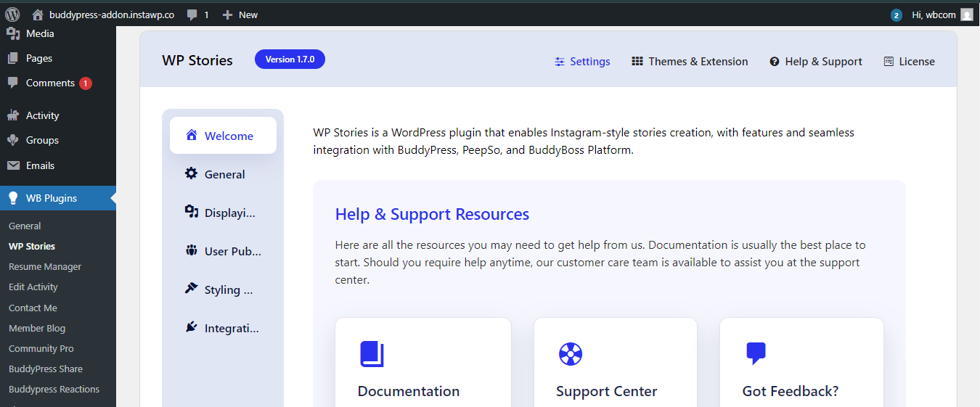Open the WB Plugins menu
This screenshot has width=980, height=407.
click(x=58, y=198)
